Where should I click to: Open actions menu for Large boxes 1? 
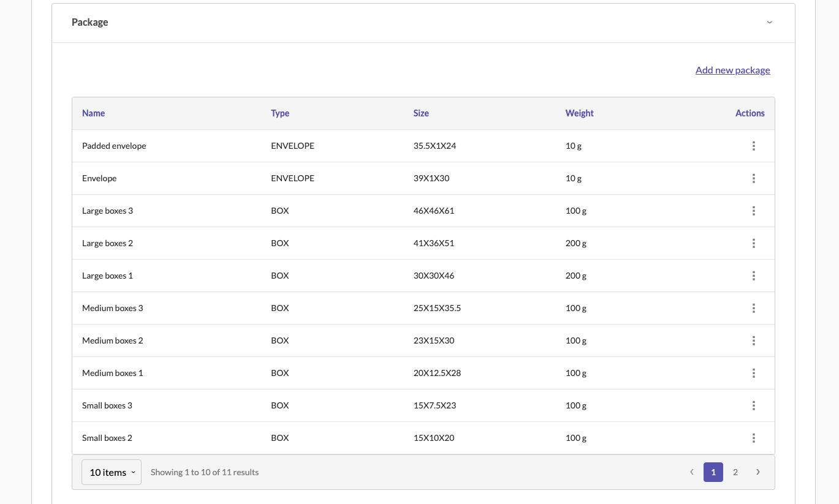(753, 276)
